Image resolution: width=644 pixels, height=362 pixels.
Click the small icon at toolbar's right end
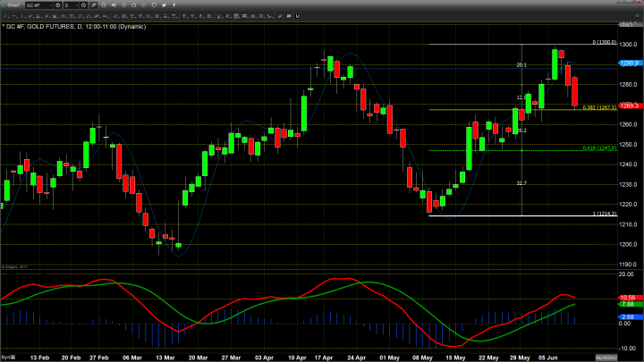click(638, 16)
